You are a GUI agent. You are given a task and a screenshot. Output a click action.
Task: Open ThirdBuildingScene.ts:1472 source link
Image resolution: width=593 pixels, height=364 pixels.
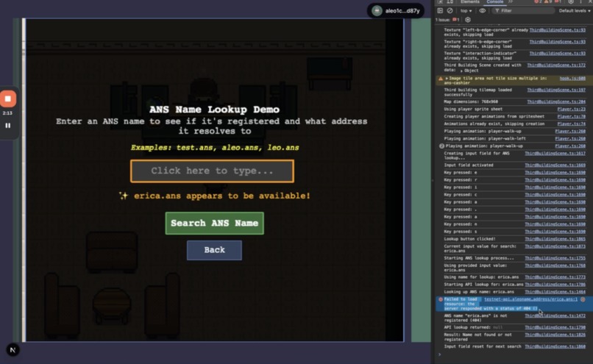(555, 315)
